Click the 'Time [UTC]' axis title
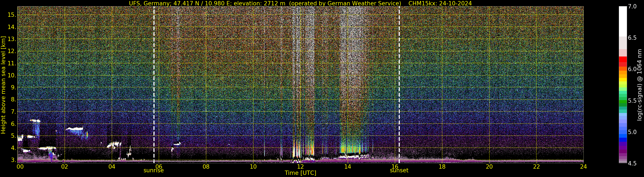Viewport: 644px width, 177px height. 300,173
